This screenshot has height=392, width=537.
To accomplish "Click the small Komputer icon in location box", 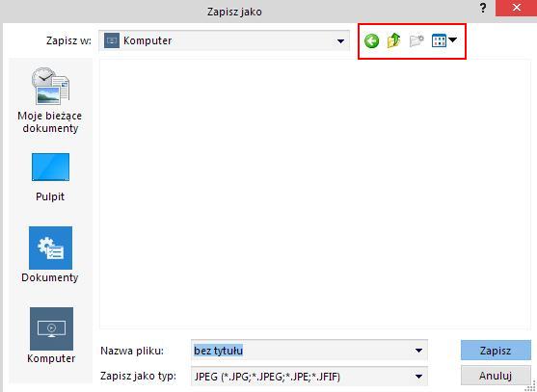I will pyautogui.click(x=112, y=40).
